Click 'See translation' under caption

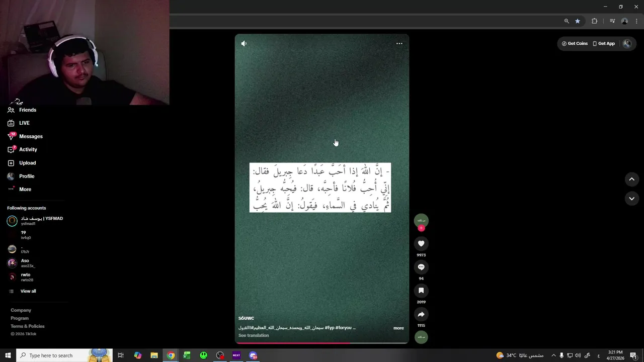[254, 335]
